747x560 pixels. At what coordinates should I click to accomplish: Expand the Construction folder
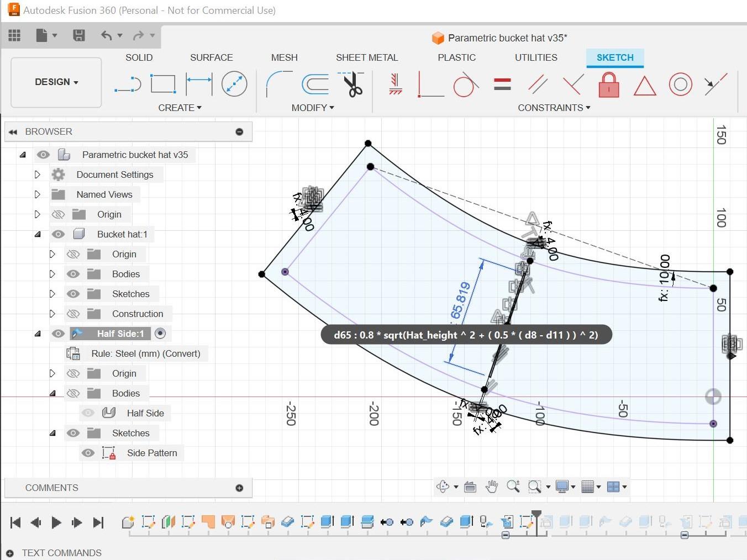click(52, 314)
